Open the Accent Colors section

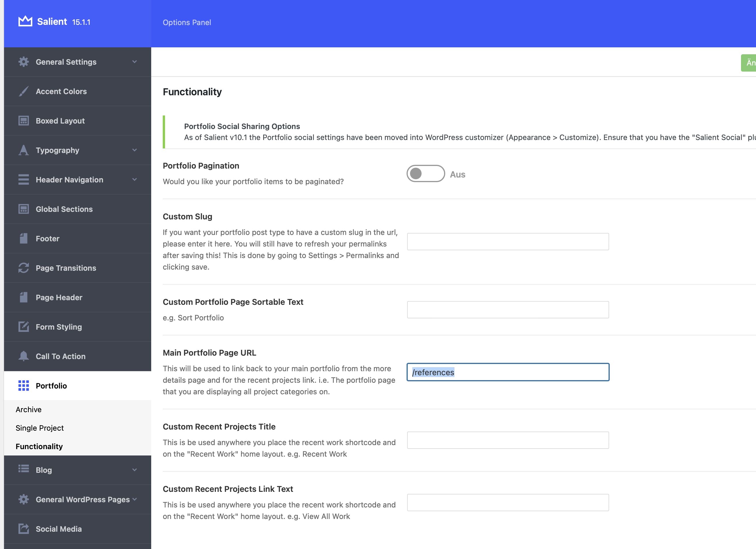77,91
